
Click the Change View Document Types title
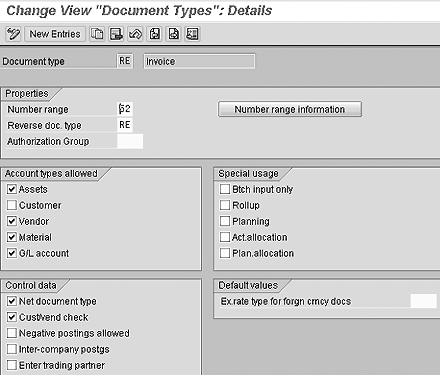[139, 11]
